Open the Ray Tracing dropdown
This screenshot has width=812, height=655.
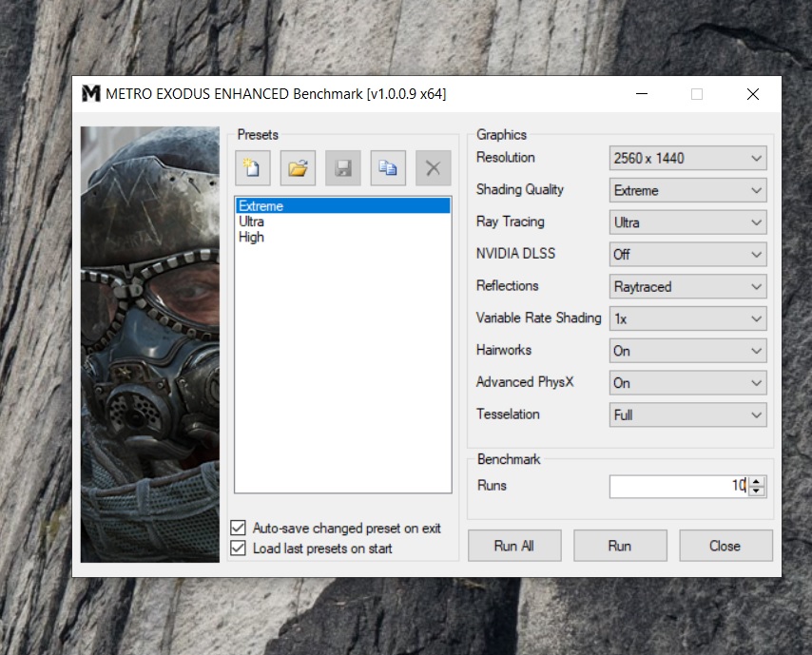[x=687, y=222]
